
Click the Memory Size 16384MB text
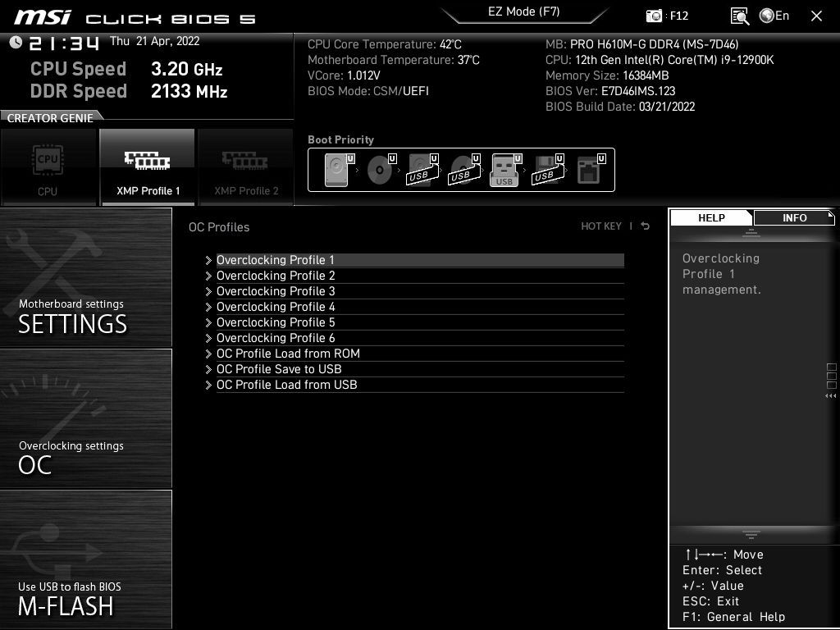point(607,75)
